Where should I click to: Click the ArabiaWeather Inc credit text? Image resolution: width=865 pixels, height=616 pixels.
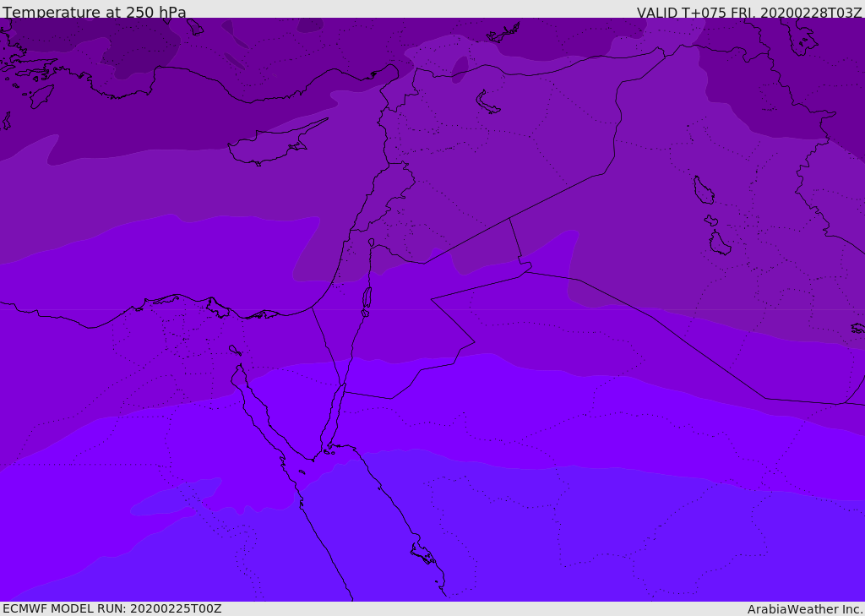(805, 609)
